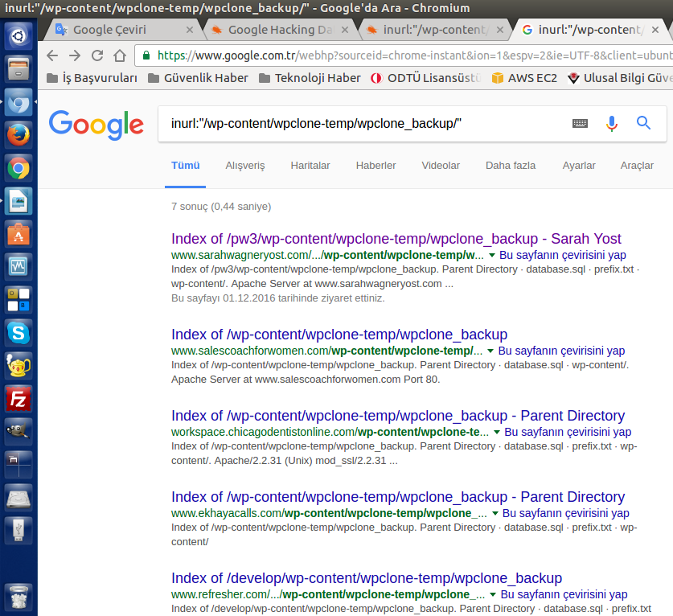Open the Ubuntu Dash search launcher
Viewport: 673px width, 616px height.
click(x=18, y=36)
